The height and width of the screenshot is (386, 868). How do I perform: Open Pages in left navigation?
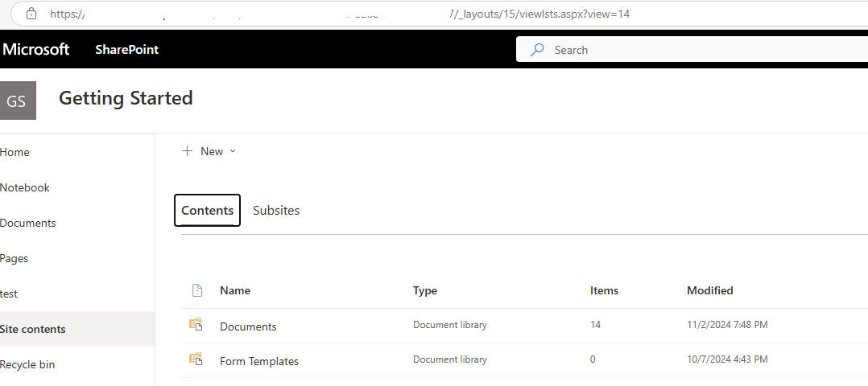pos(14,258)
